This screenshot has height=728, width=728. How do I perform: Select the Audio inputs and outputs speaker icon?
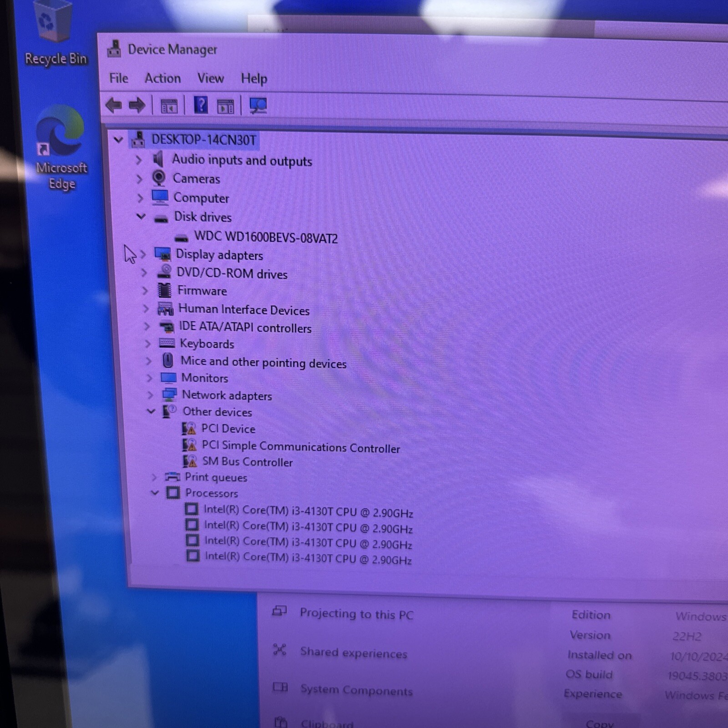pyautogui.click(x=158, y=159)
